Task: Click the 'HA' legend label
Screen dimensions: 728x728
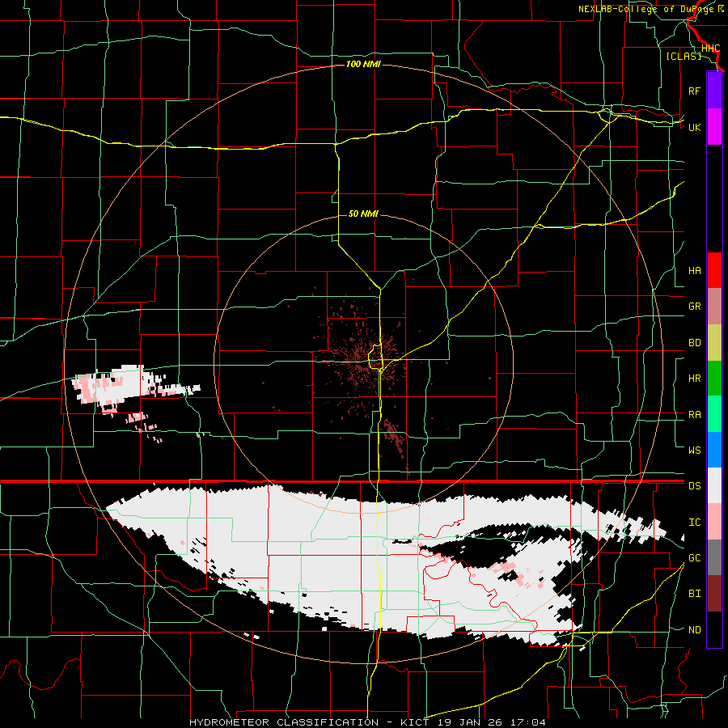Action: coord(694,271)
